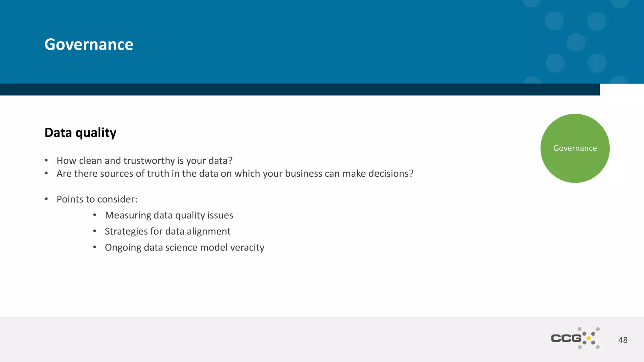Select the 'Data quality' heading
The image size is (644, 362).
tap(80, 133)
